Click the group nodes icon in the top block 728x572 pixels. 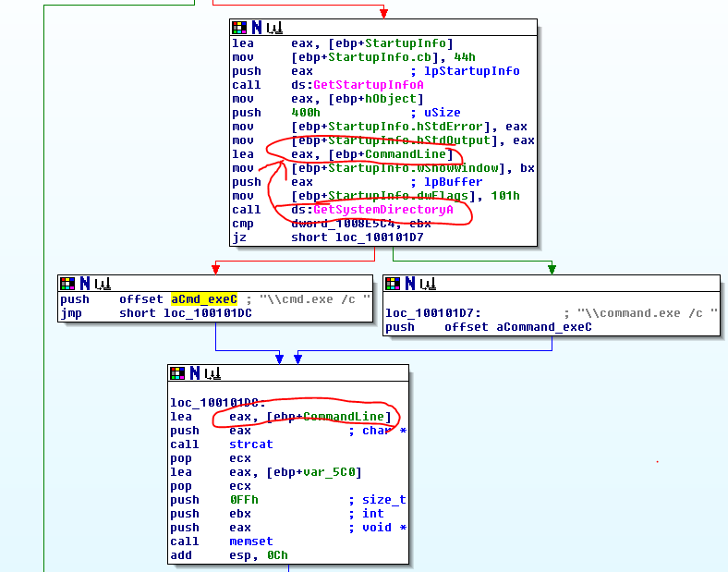[273, 28]
